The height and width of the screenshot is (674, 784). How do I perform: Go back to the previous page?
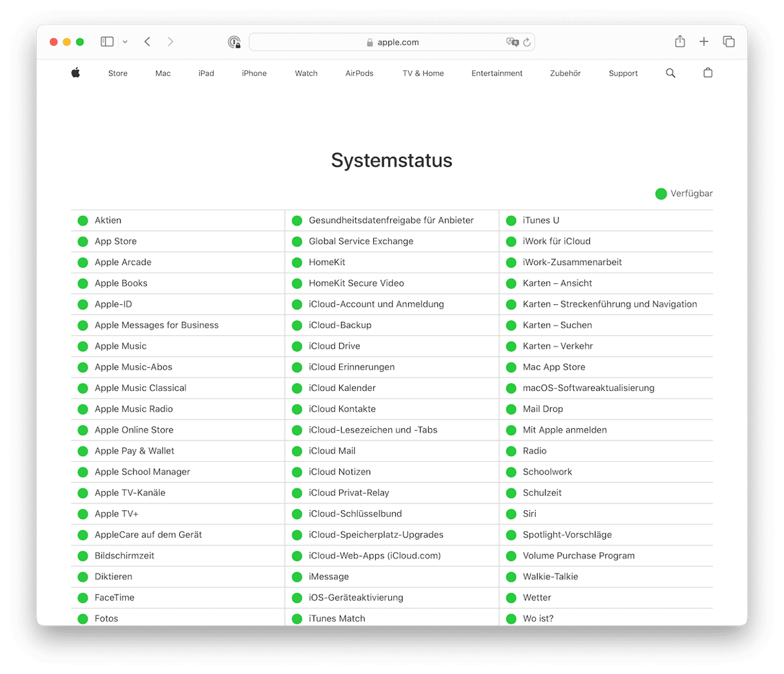(x=148, y=42)
